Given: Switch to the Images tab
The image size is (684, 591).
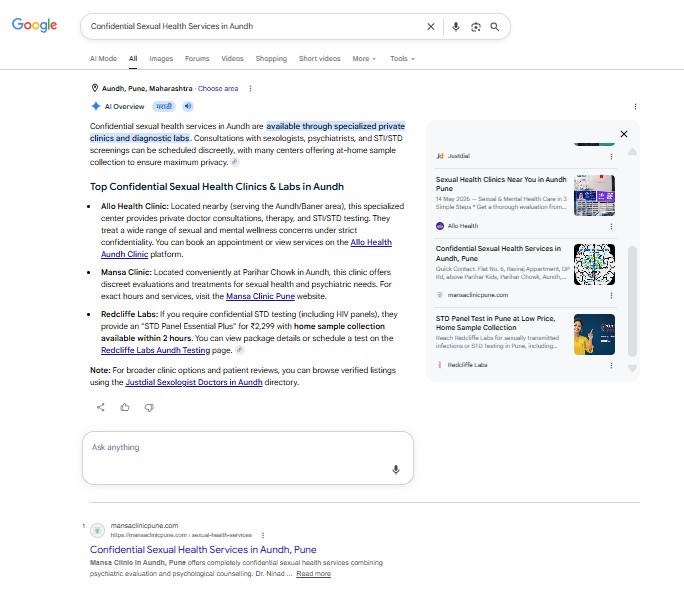Looking at the screenshot, I should point(161,58).
